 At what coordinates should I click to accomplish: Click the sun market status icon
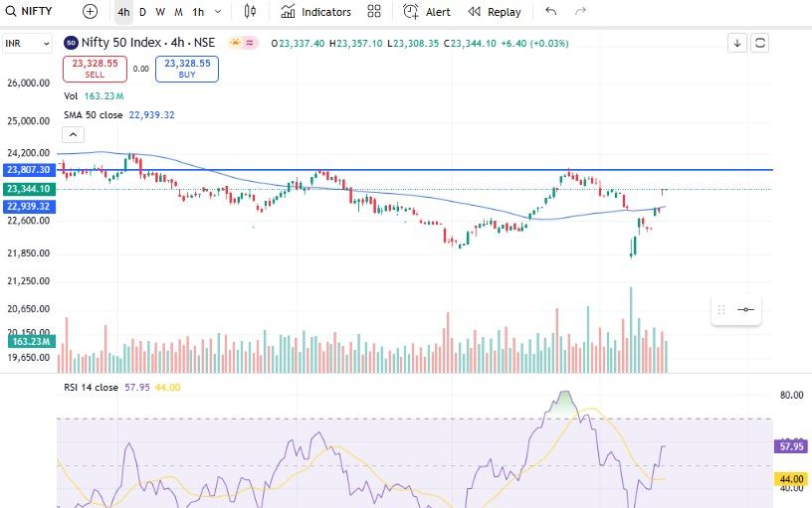[x=236, y=43]
